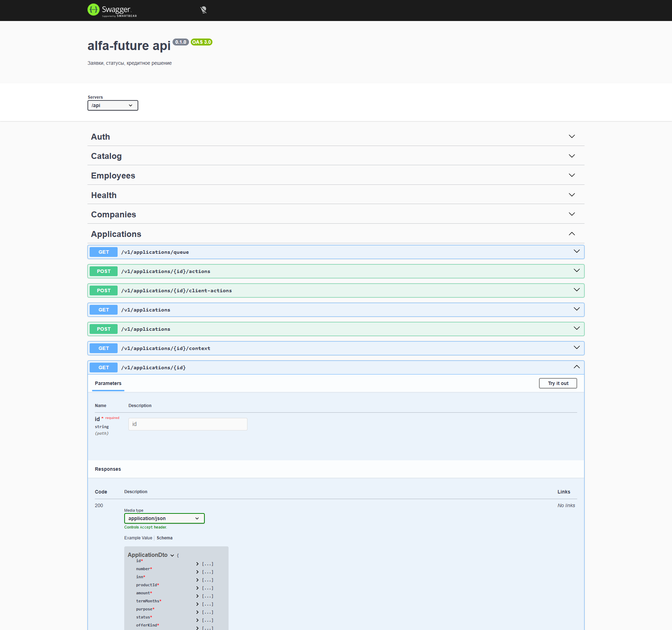Image resolution: width=672 pixels, height=630 pixels.
Task: Switch to Schema tab
Action: [164, 538]
